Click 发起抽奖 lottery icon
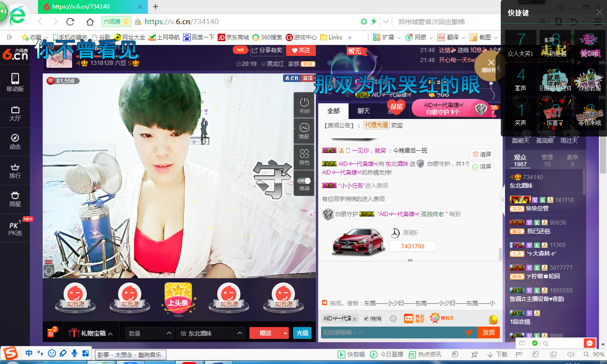Image resolution: width=607 pixels, height=364 pixels. (414, 318)
